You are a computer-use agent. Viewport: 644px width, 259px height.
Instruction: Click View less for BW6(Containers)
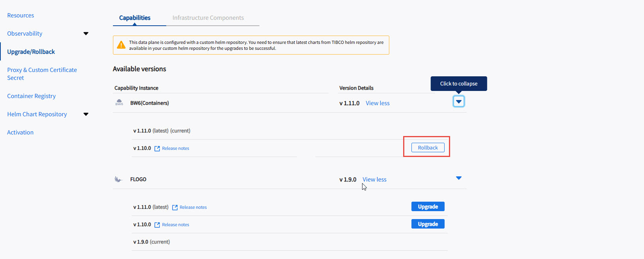pyautogui.click(x=377, y=103)
